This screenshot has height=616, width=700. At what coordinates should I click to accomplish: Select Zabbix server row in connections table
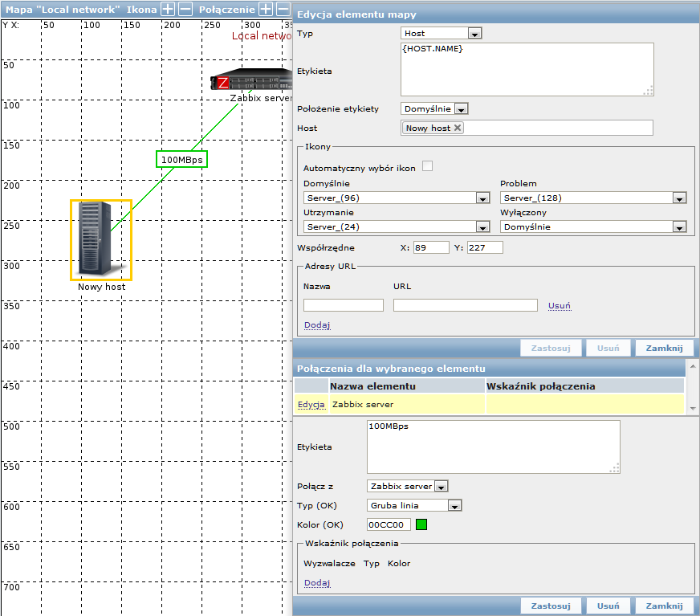[490, 404]
